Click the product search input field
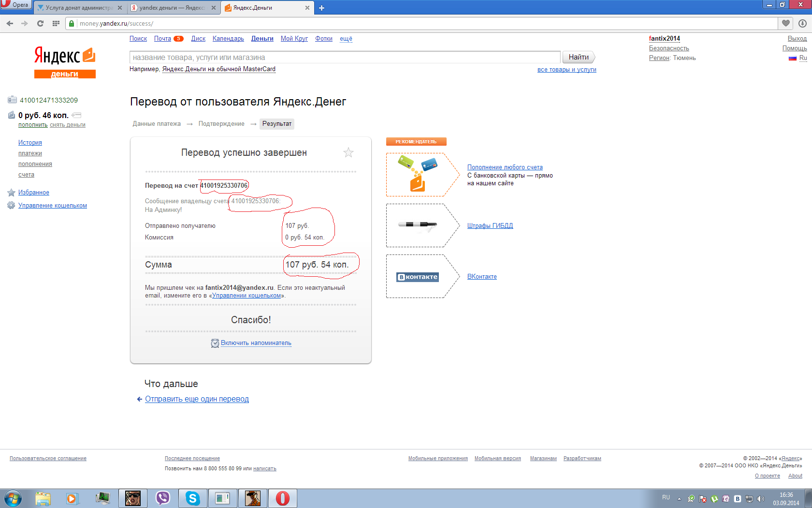Screen dimensions: 812x508 pyautogui.click(x=345, y=58)
